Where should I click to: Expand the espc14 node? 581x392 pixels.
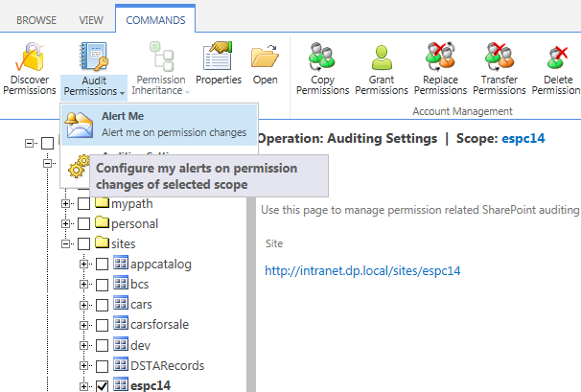pos(83,386)
